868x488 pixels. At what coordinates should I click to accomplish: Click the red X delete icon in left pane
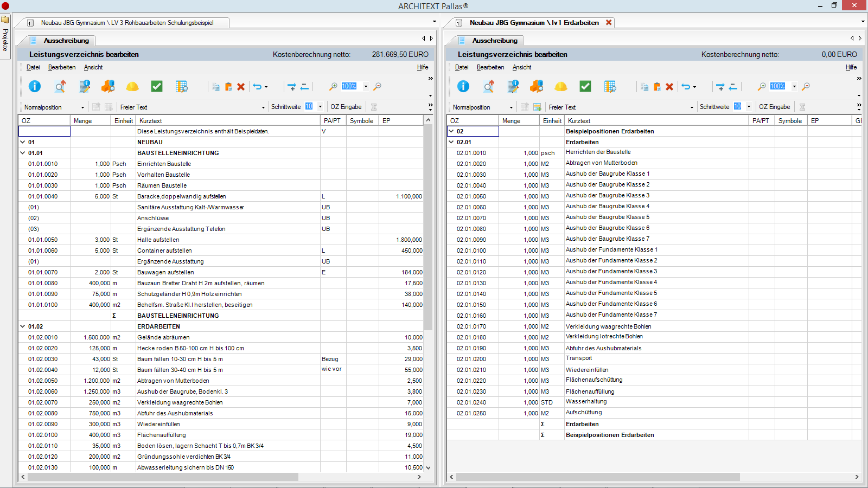pos(241,87)
